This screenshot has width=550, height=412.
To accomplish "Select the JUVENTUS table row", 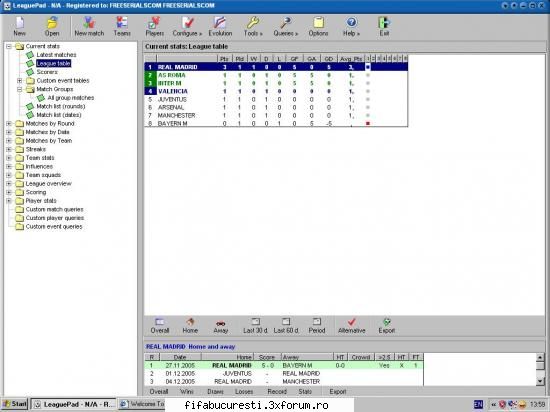I will (276, 99).
